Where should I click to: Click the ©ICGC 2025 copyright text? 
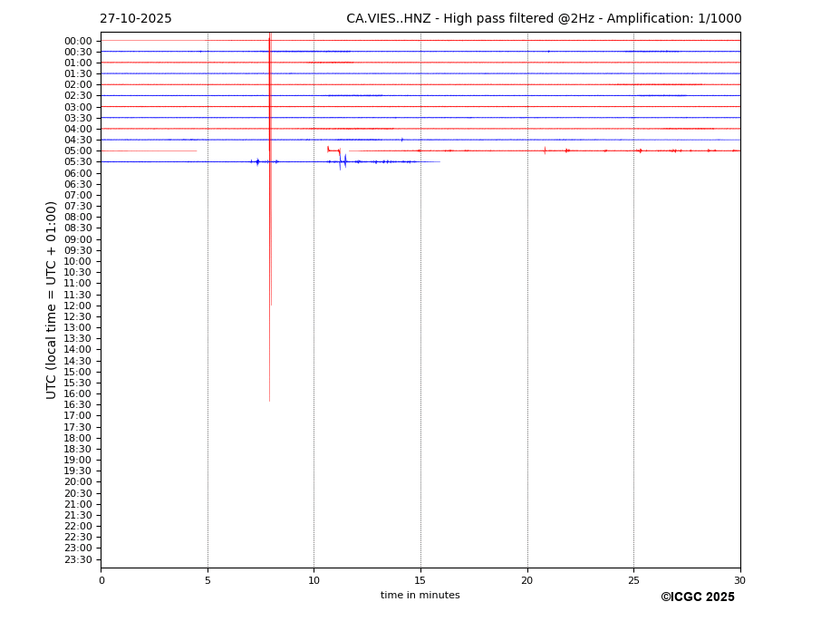pyautogui.click(x=697, y=597)
